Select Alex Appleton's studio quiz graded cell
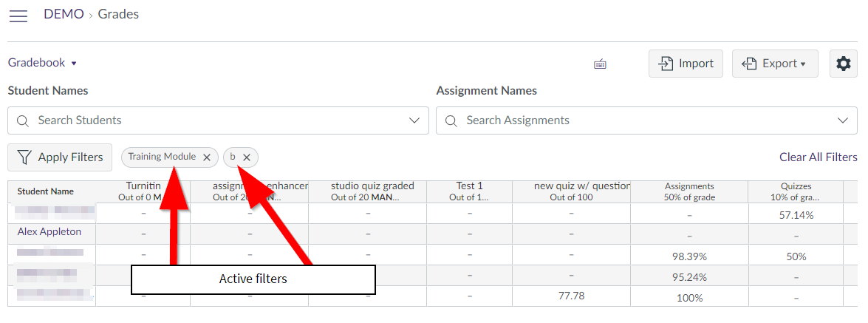The width and height of the screenshot is (868, 323). [x=368, y=234]
